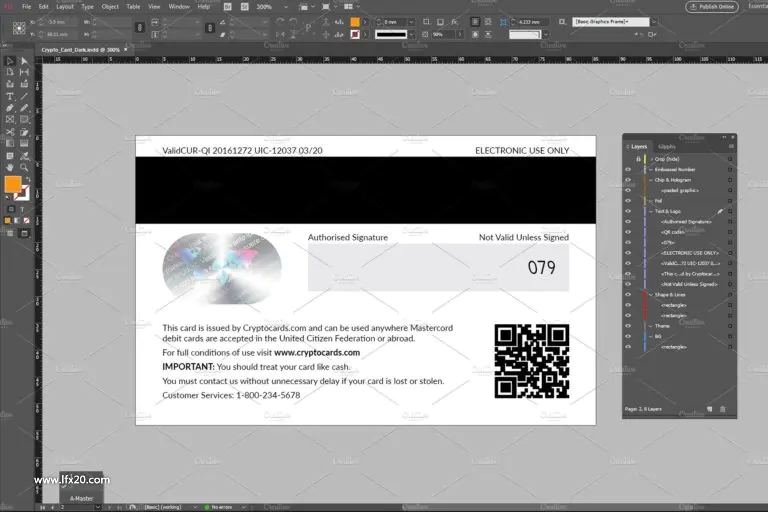The height and width of the screenshot is (512, 768).
Task: Toggle visibility of <QR code> item
Action: click(x=628, y=232)
